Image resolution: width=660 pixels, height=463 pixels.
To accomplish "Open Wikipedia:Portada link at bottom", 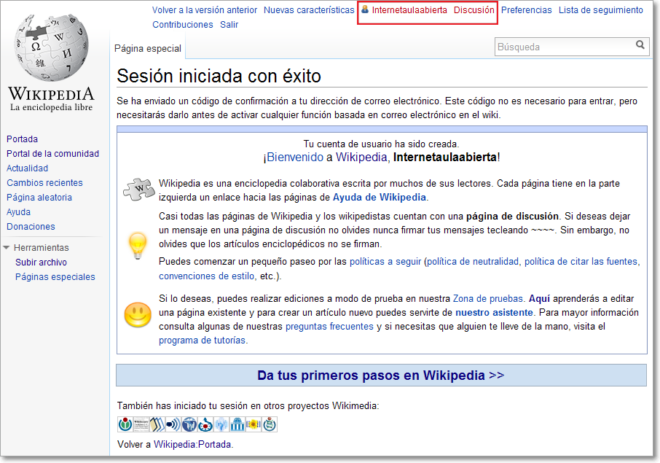I will [x=192, y=444].
